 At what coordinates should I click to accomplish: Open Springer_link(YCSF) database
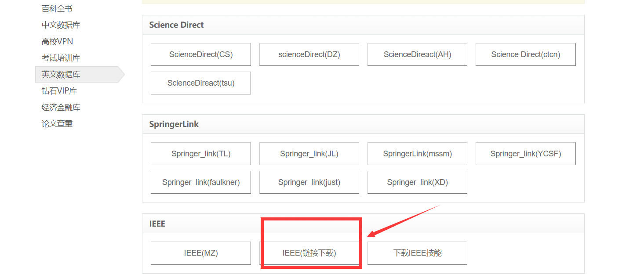(x=525, y=154)
